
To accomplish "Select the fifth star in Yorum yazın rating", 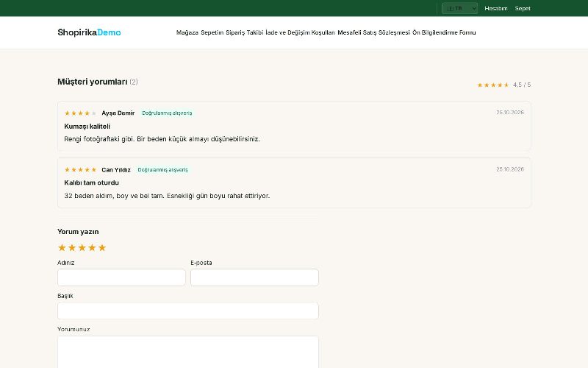I will point(102,247).
